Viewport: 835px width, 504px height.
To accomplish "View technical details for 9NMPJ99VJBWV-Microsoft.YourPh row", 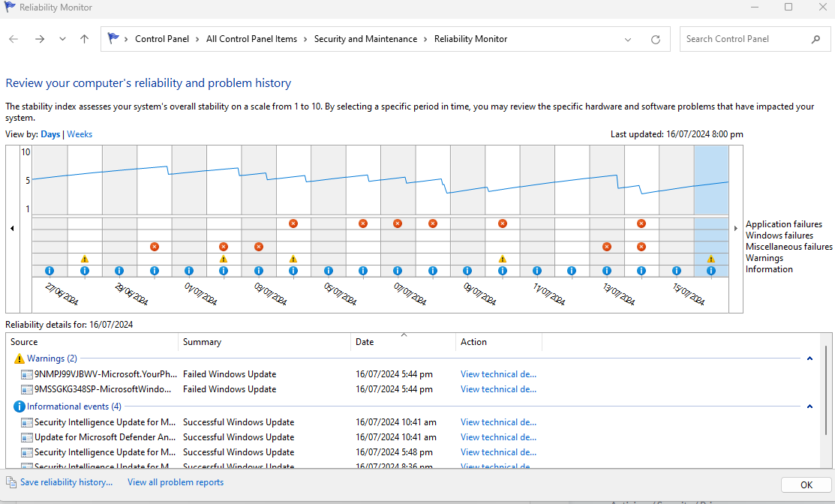I will 498,374.
